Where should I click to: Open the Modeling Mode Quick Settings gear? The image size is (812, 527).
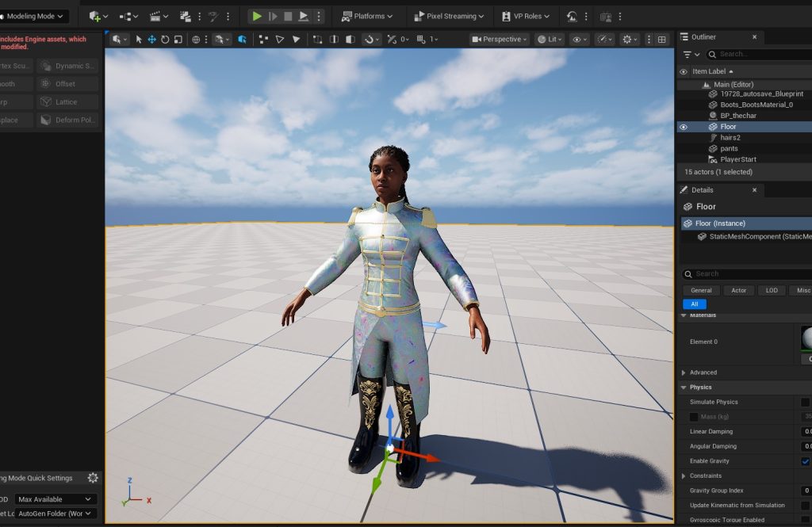tap(93, 478)
